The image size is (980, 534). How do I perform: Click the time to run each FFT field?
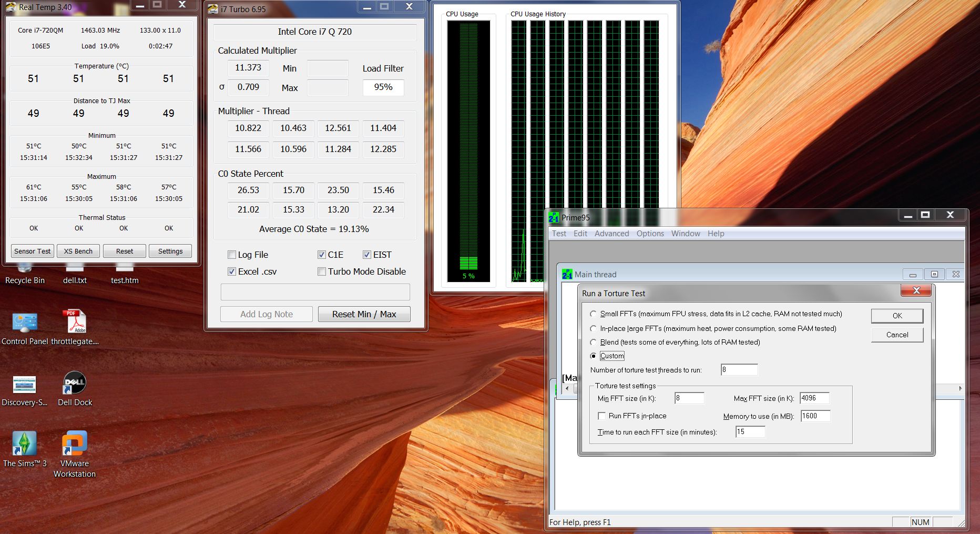[x=750, y=432]
